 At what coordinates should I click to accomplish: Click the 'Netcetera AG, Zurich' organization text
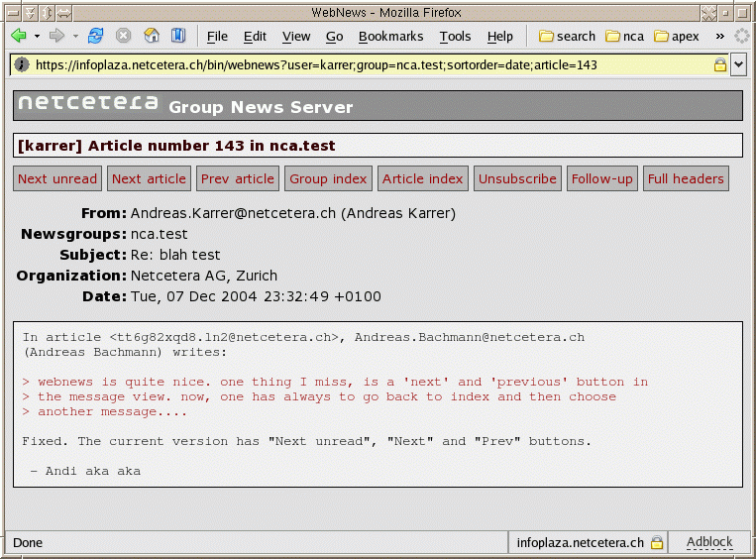coord(204,276)
